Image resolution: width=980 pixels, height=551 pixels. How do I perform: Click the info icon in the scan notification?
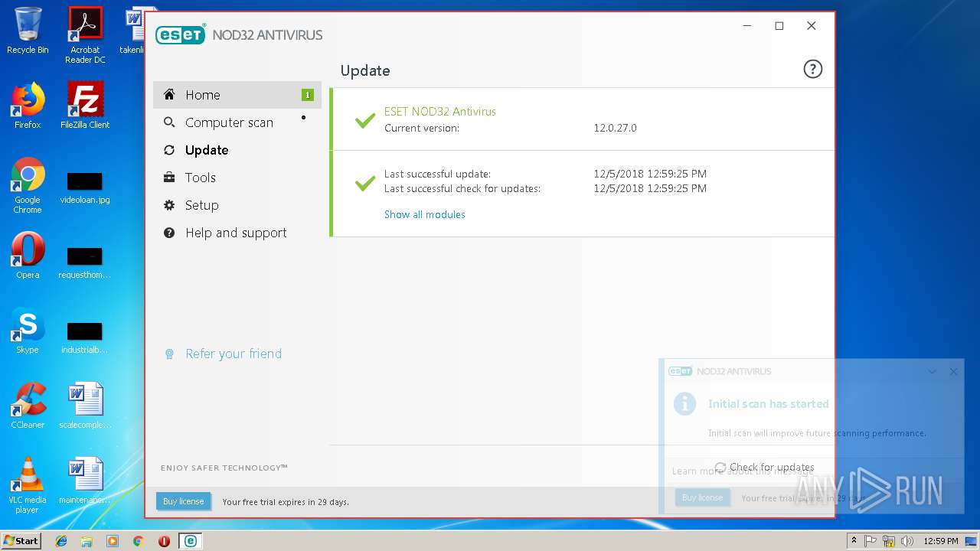pos(684,404)
